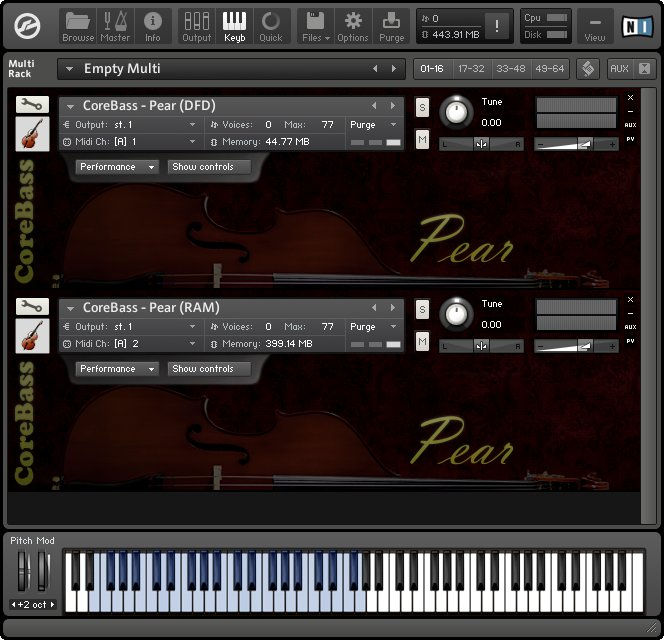Open the Options dialog

(x=352, y=26)
